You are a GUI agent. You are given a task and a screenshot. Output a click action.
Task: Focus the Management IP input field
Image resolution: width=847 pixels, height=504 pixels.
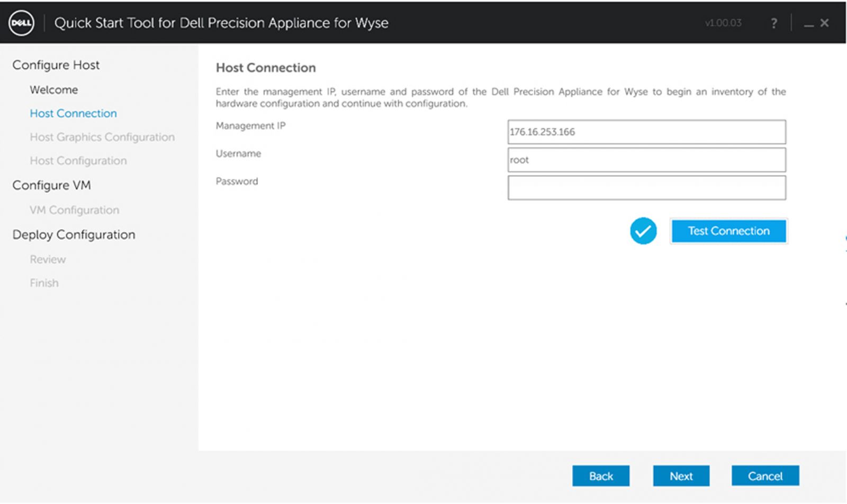pos(646,132)
